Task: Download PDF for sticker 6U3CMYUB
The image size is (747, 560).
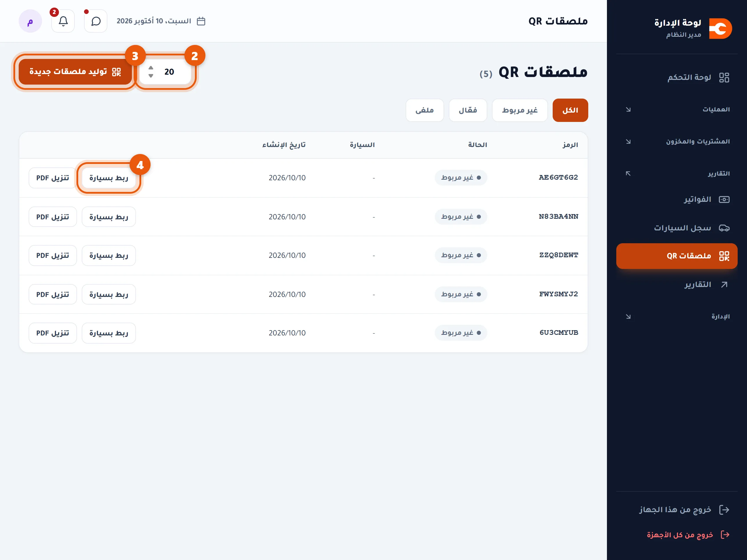Action: point(53,333)
